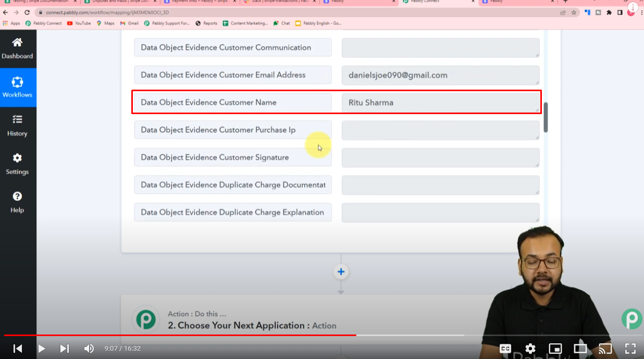Select the Customer Name label field
This screenshot has width=644, height=359.
233,103
